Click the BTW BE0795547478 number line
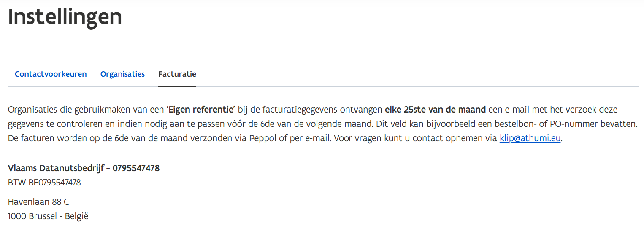Viewport: 644px width, 231px height. (44, 183)
